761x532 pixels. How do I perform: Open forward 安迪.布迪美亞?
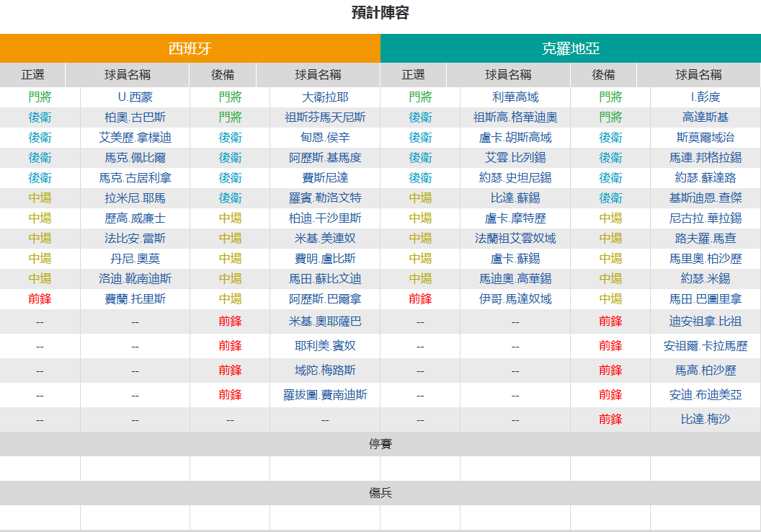(x=706, y=395)
